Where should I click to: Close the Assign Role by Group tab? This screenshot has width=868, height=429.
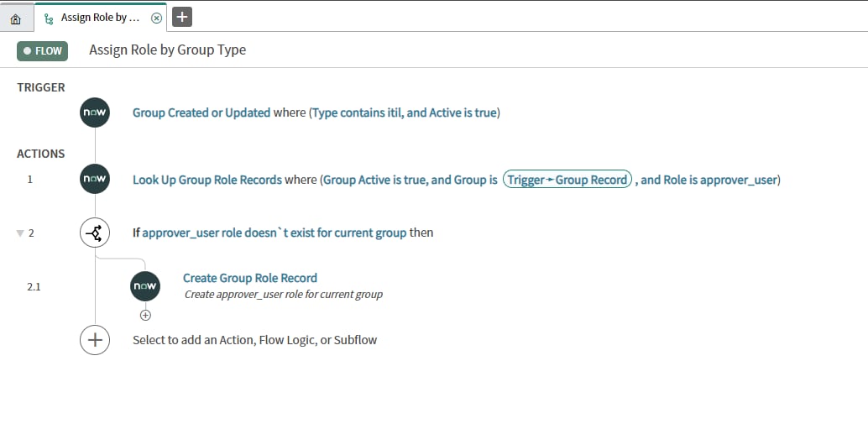point(156,18)
